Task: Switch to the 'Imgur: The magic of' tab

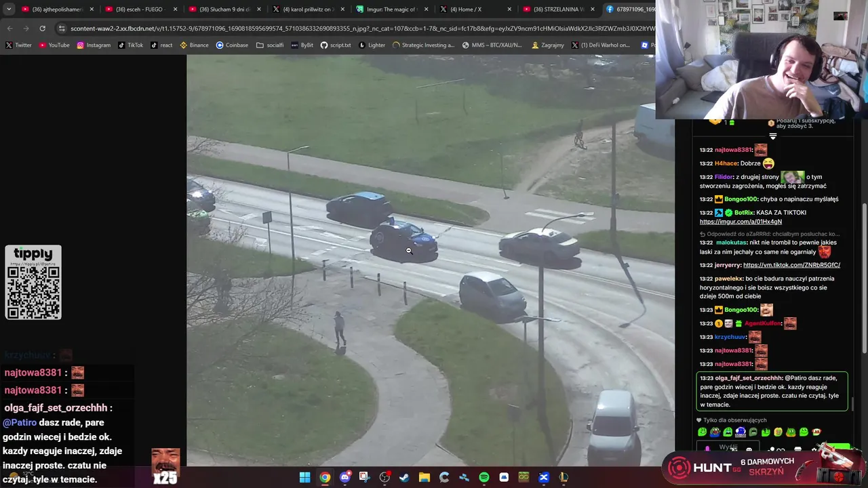Action: click(x=391, y=9)
